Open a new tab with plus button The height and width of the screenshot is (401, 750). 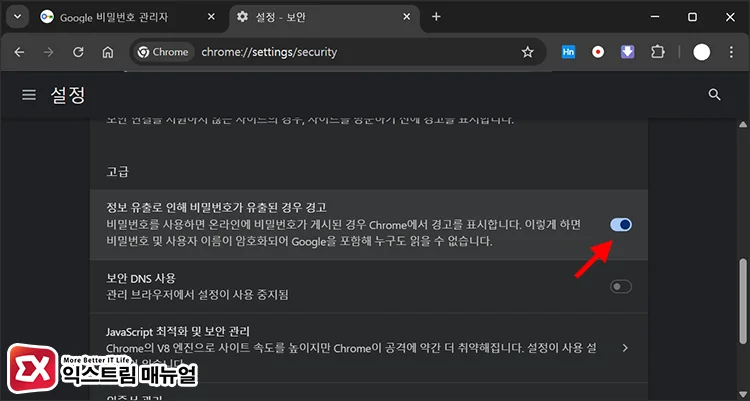coord(436,17)
